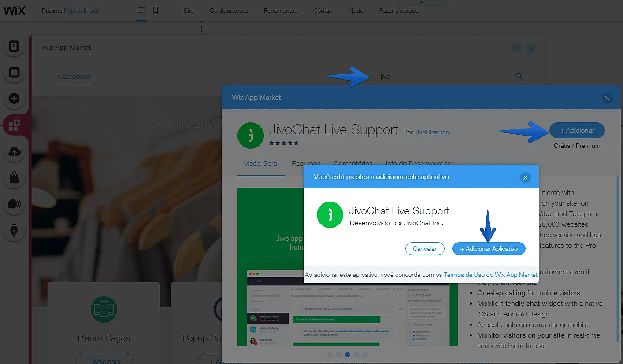Open the Categorias button in App Market
623x364 pixels.
(x=74, y=76)
